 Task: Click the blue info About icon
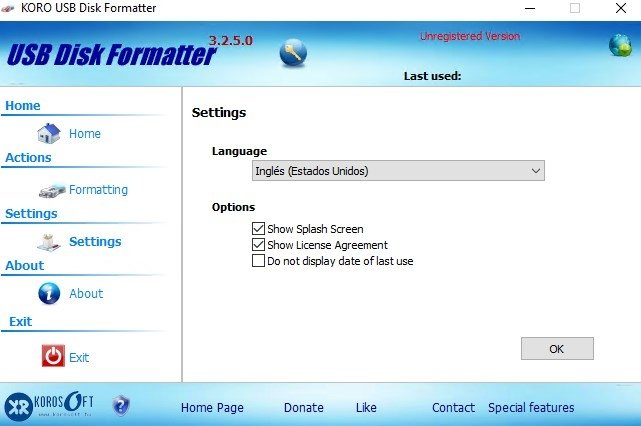[49, 293]
